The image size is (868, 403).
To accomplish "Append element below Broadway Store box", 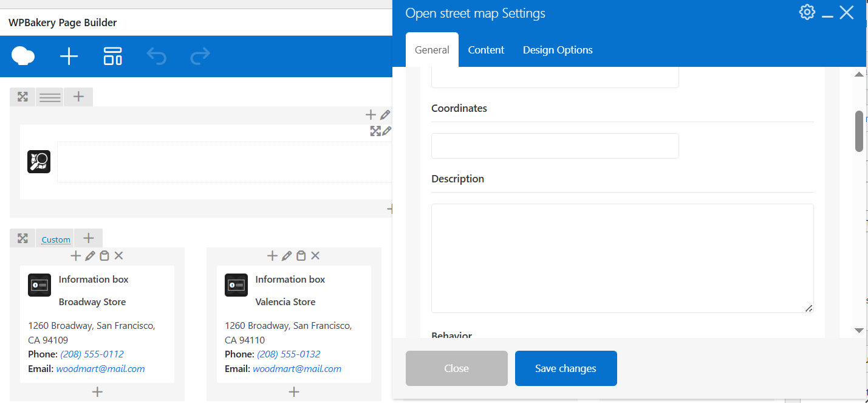I will (x=97, y=392).
